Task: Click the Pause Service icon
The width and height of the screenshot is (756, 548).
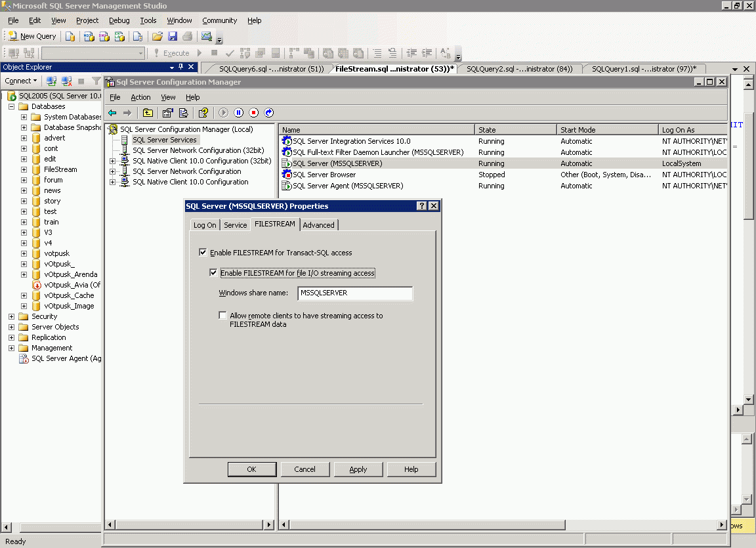Action: tap(239, 113)
